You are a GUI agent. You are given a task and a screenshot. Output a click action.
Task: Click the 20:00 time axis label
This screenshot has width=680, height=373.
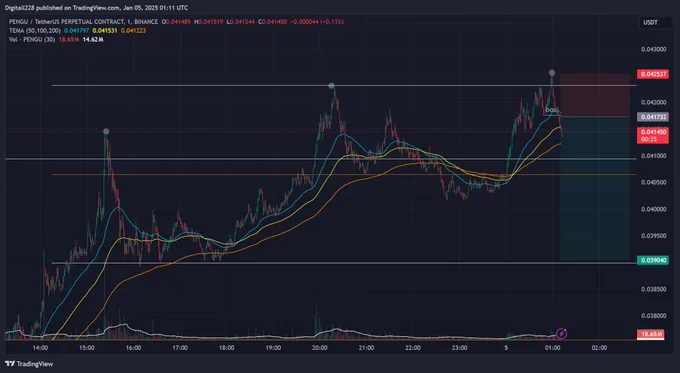[320, 348]
